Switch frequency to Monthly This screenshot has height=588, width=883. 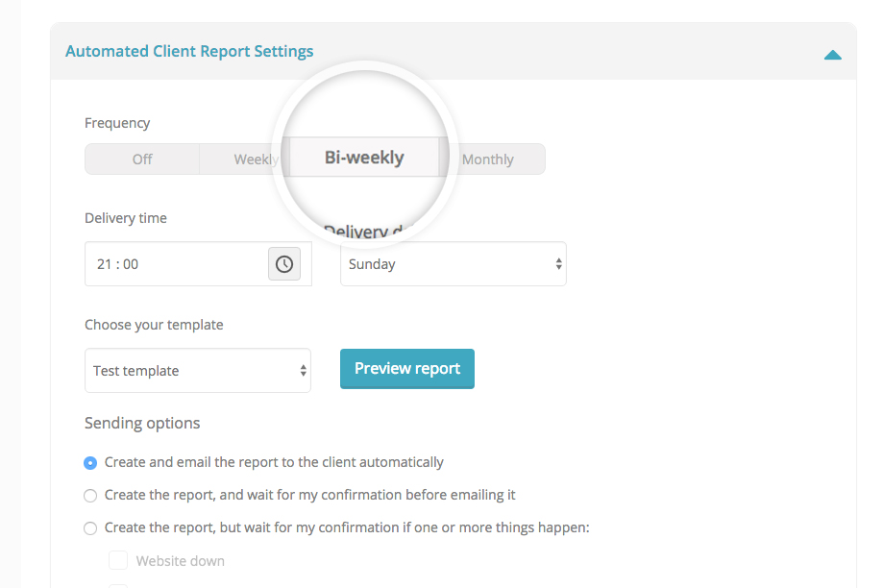tap(488, 159)
